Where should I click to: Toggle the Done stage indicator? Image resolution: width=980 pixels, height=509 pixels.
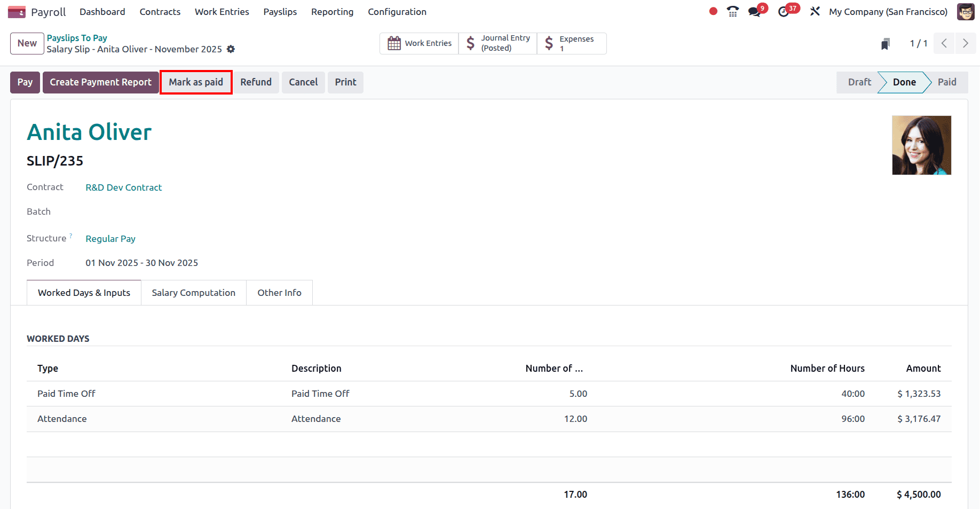click(904, 82)
